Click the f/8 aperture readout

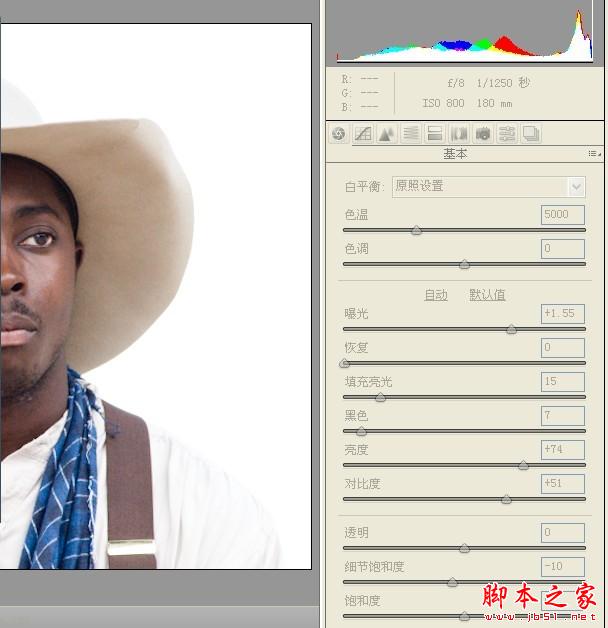(456, 83)
